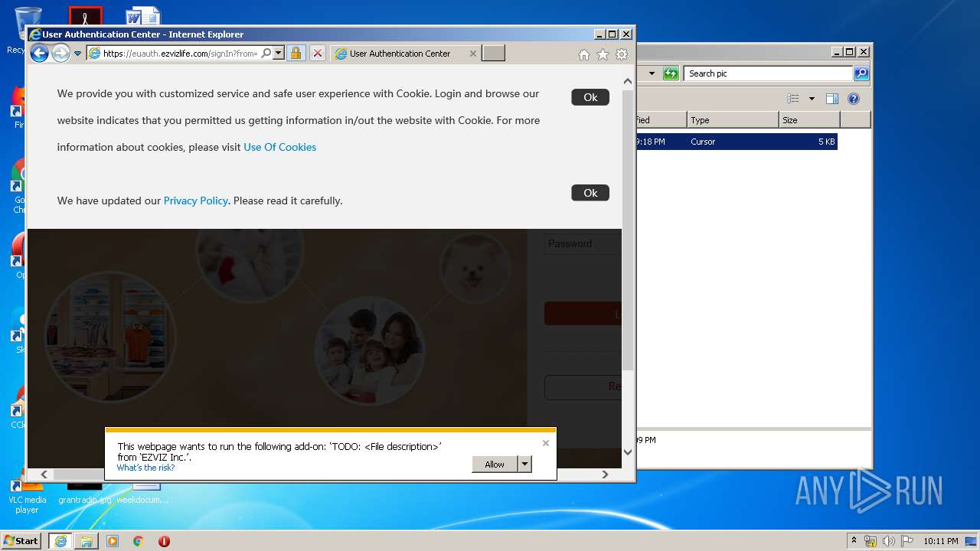Image resolution: width=980 pixels, height=551 pixels.
Task: Select the User Authentication Center tab
Action: coord(400,54)
